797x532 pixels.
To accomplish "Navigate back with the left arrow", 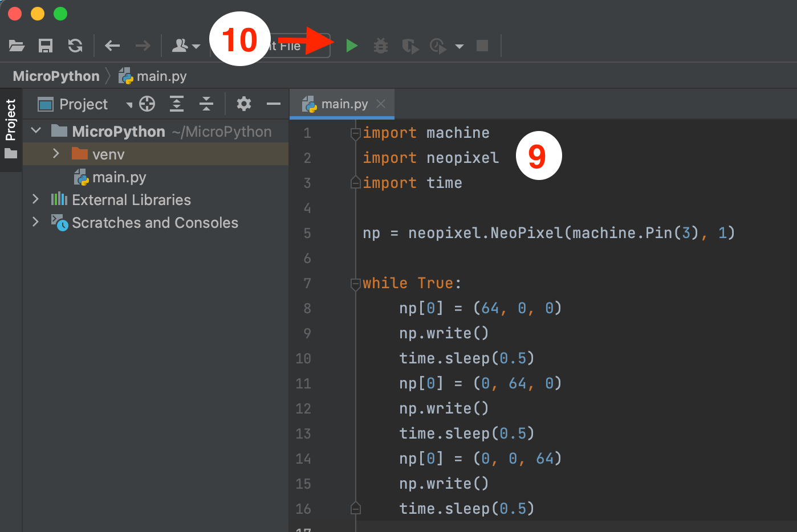I will click(x=112, y=46).
